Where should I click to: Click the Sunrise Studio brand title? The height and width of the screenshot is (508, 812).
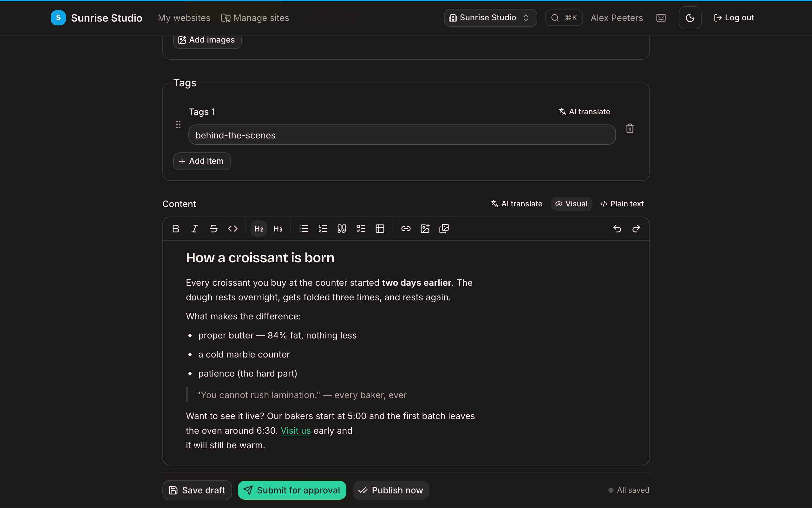tap(107, 18)
